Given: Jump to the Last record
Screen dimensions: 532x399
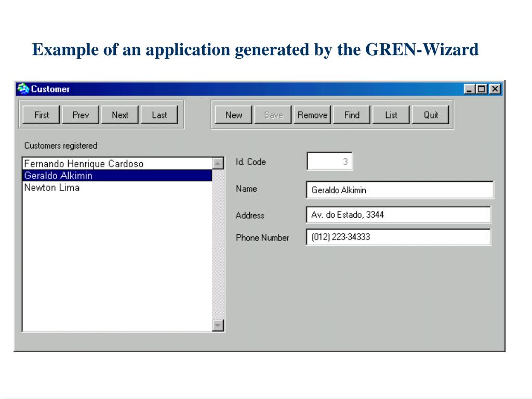Looking at the screenshot, I should [159, 115].
